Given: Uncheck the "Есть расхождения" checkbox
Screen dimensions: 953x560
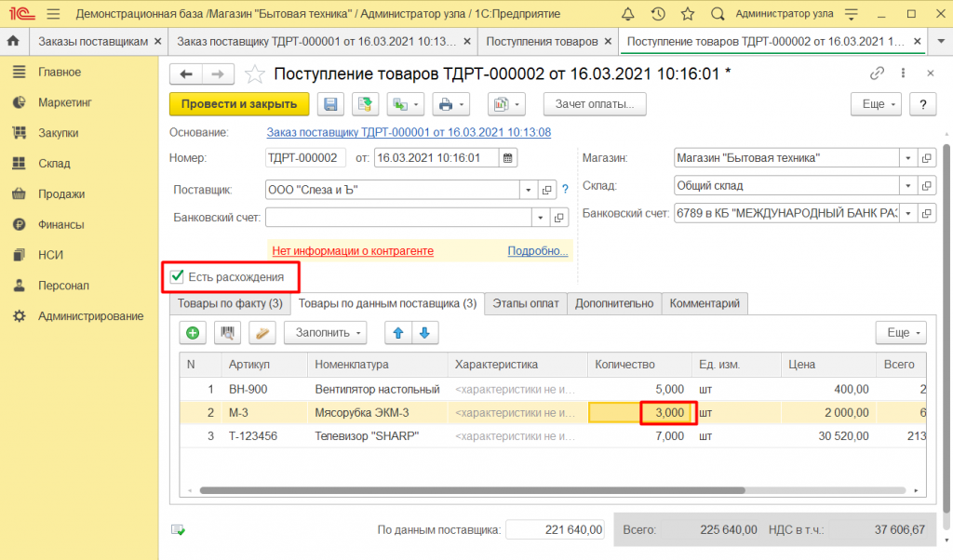Looking at the screenshot, I should (x=175, y=276).
